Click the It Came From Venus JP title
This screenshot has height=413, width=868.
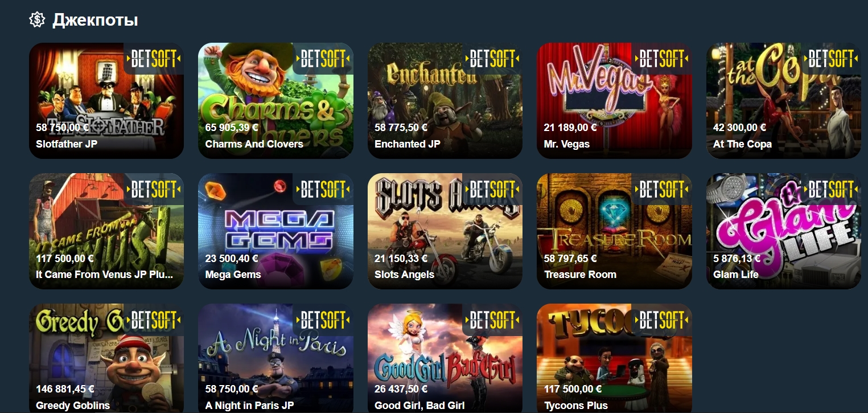coord(104,275)
